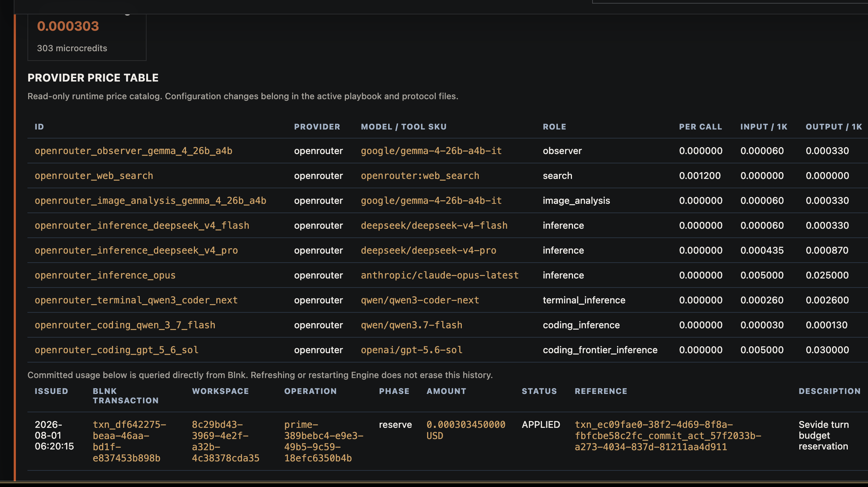
Task: Click the ROLE column header
Action: coord(555,127)
